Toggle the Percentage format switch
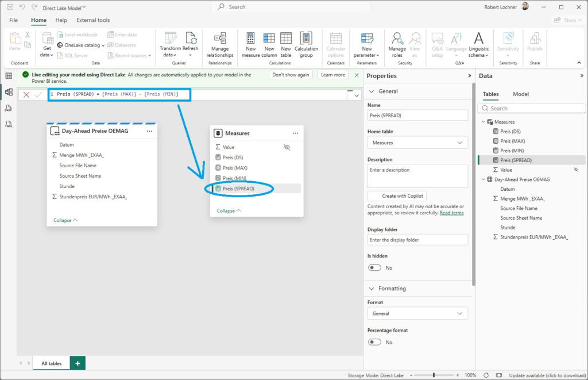 374,342
